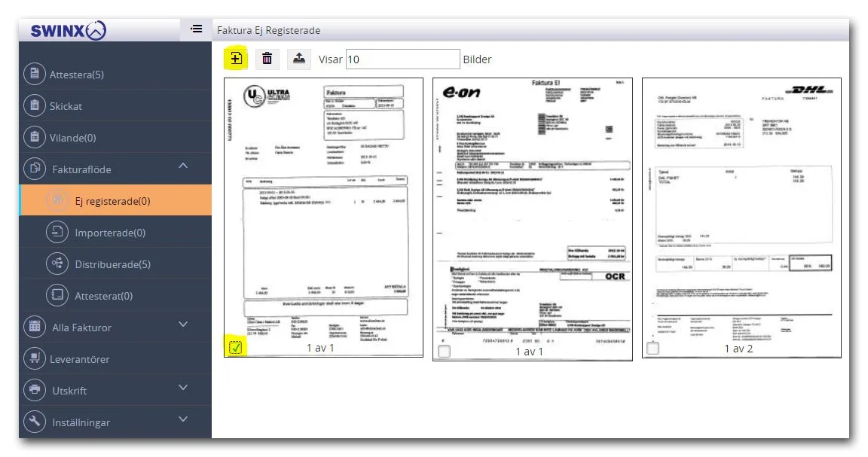Select Attesterat(0) submenu item

point(115,295)
